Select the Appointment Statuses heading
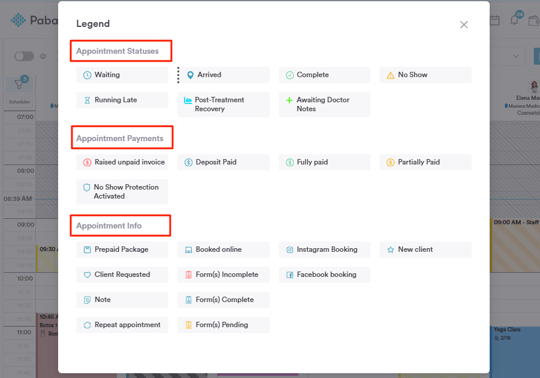Screen dimensions: 540x378 (117, 51)
